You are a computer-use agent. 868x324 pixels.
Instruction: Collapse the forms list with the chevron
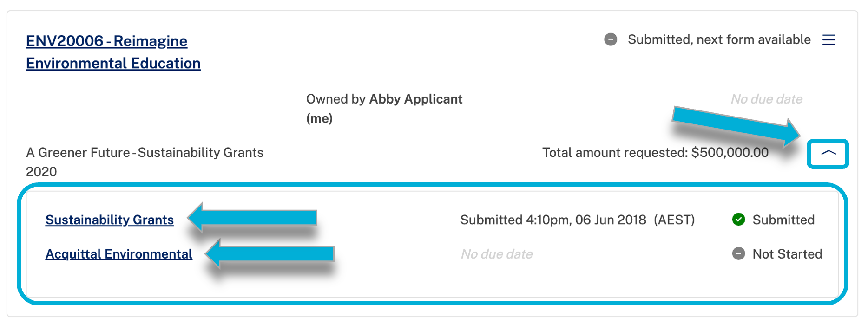828,154
